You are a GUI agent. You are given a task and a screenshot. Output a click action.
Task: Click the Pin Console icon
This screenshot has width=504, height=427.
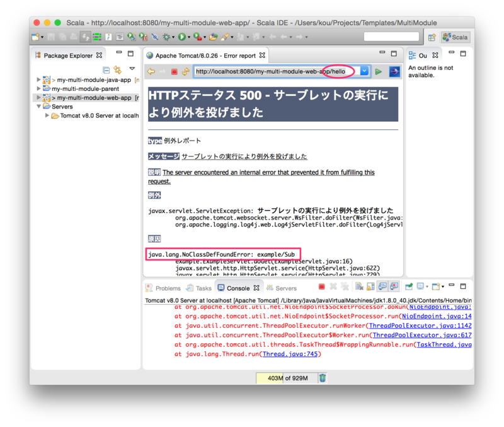(x=409, y=286)
